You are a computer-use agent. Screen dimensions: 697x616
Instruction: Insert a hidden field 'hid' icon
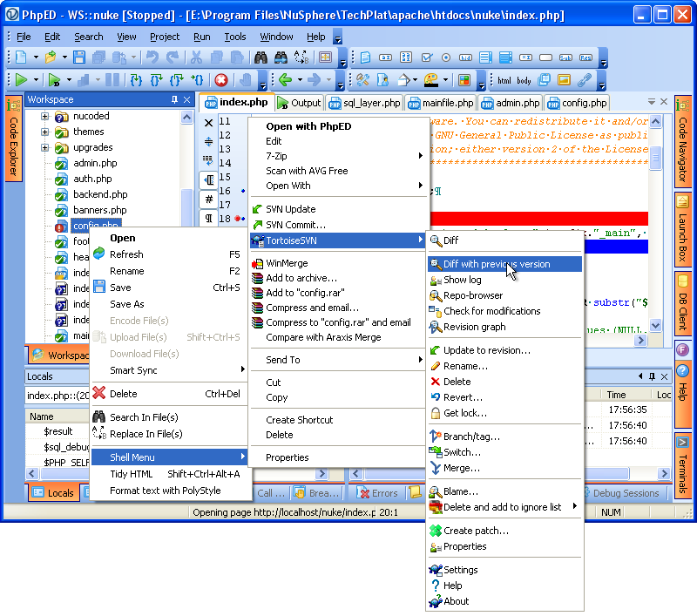(465, 58)
